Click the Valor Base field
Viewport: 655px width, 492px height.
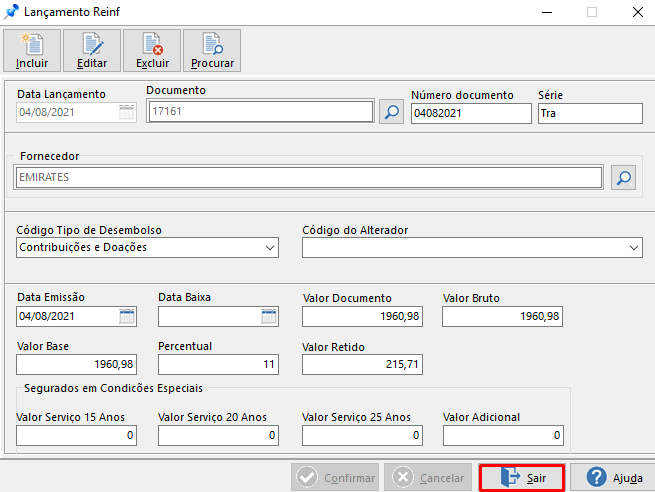coord(76,364)
